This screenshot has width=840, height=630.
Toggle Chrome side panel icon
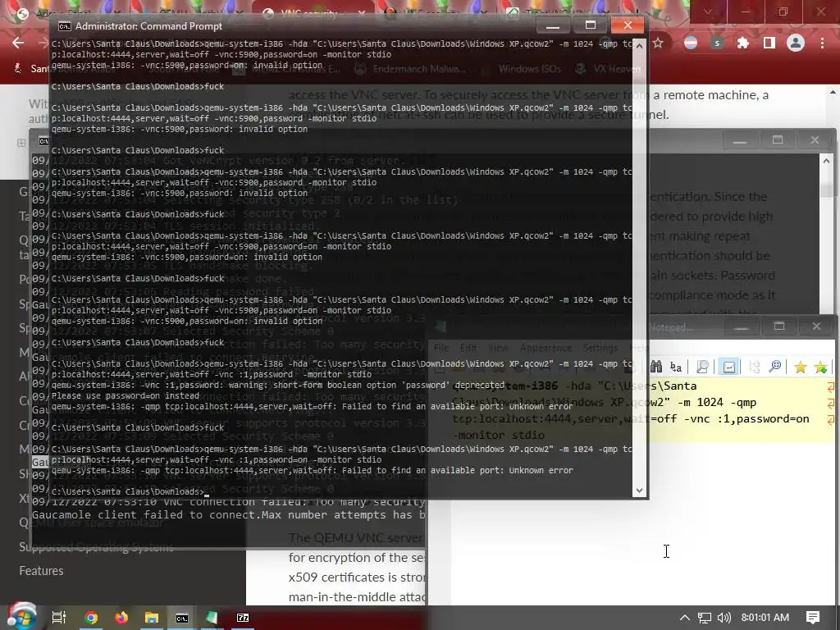pos(769,43)
